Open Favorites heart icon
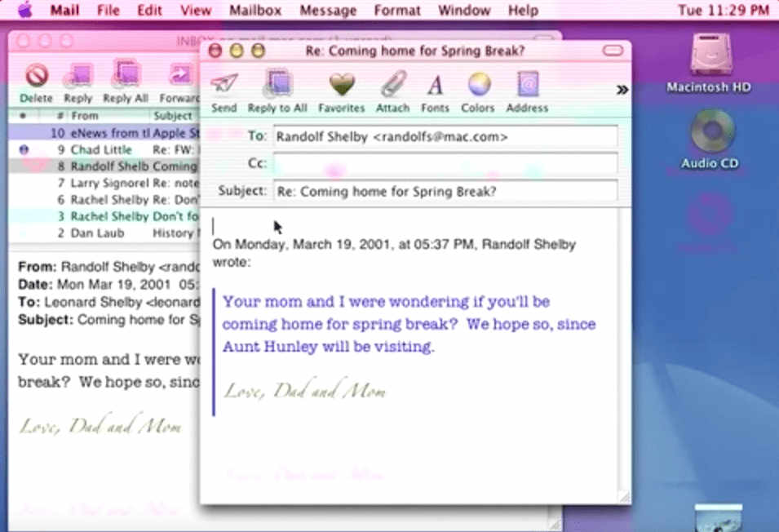The image size is (779, 532). [x=342, y=84]
